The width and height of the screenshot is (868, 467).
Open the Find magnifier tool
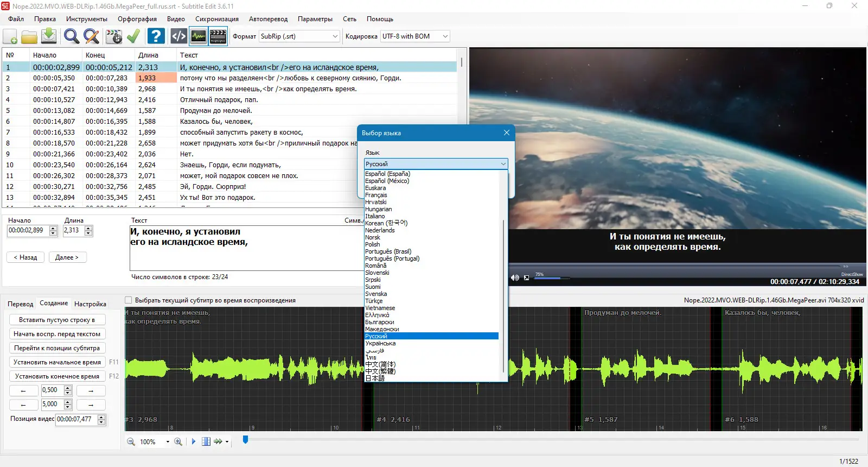pyautogui.click(x=71, y=36)
